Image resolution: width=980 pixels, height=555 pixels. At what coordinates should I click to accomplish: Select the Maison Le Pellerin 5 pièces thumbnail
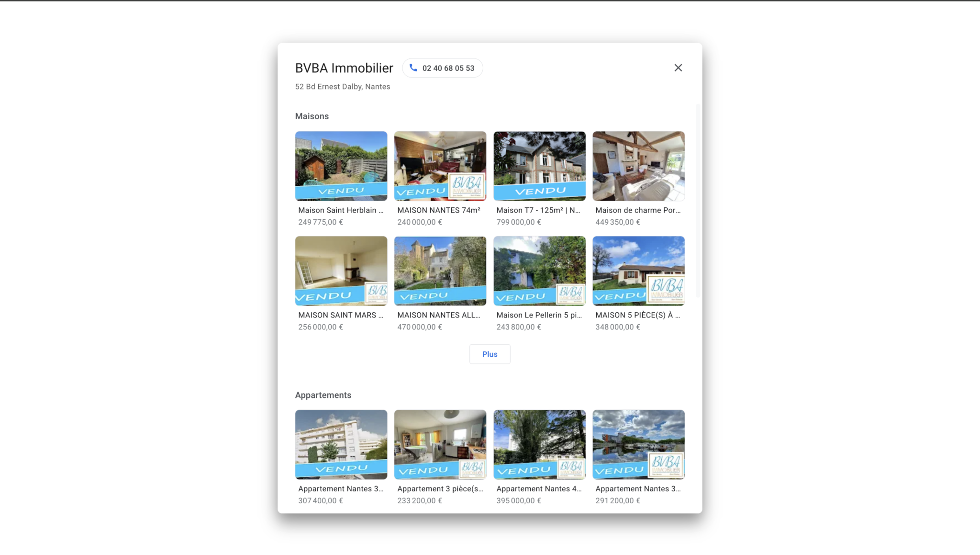[539, 271]
